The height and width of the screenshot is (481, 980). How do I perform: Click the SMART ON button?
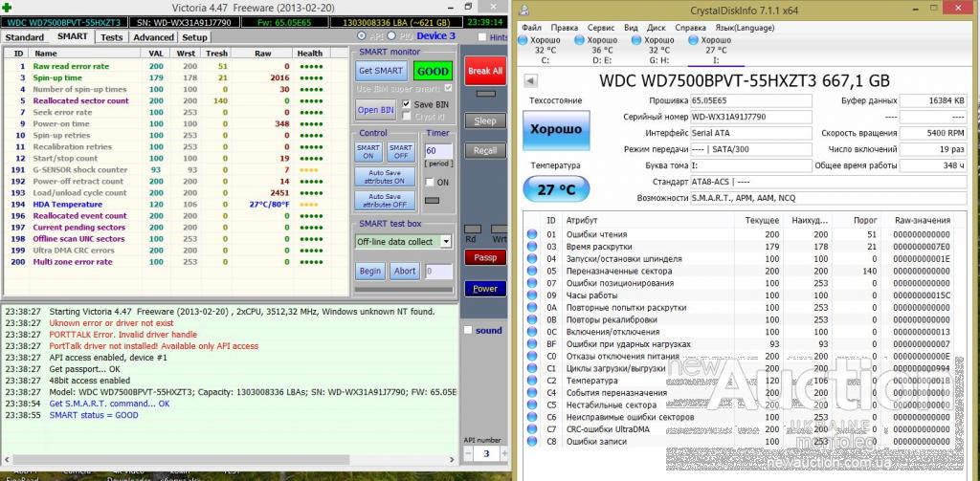tap(368, 152)
